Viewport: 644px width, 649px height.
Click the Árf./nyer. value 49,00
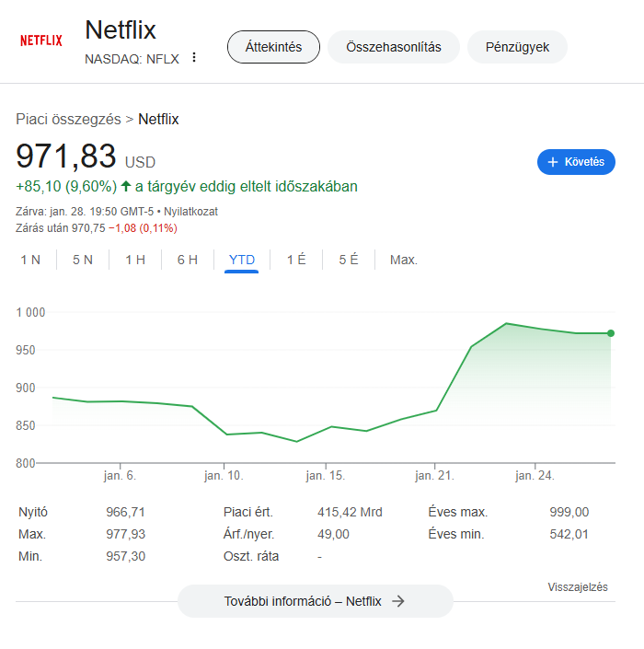coord(333,534)
